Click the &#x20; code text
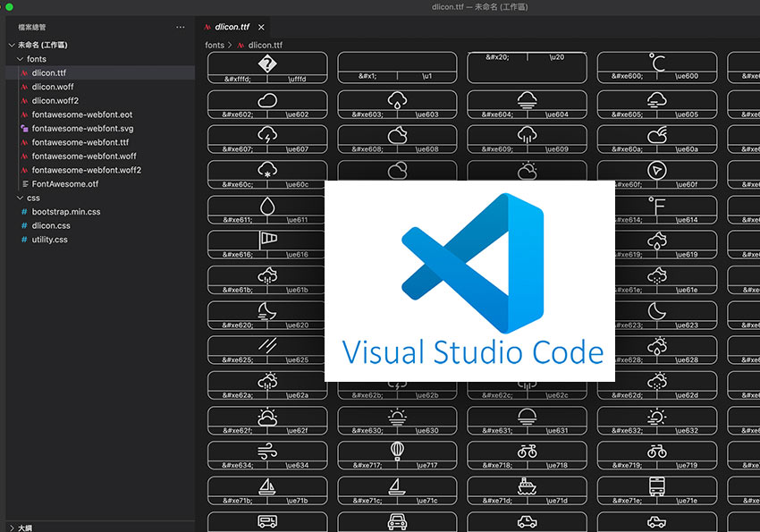 [497, 57]
